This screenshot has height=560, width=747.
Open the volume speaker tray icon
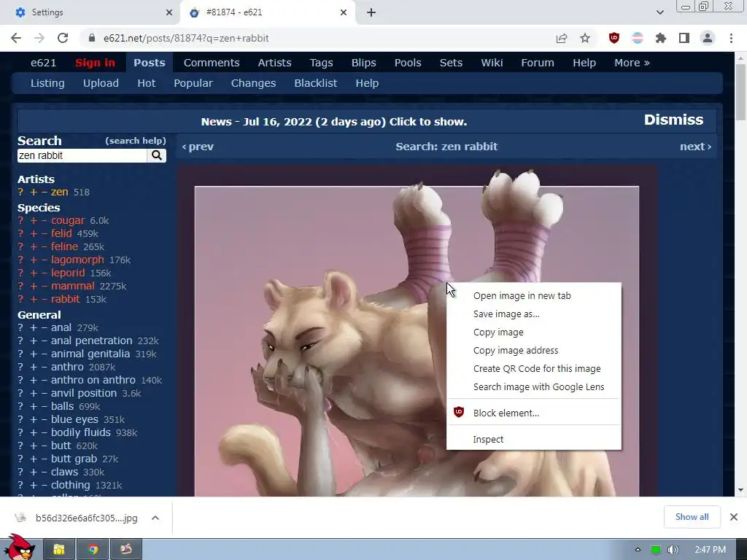click(673, 550)
